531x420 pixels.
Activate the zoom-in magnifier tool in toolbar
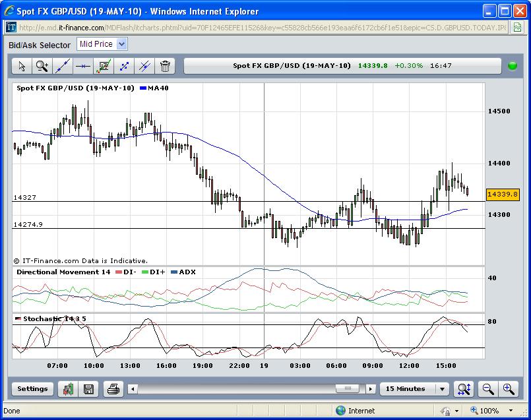pyautogui.click(x=42, y=66)
